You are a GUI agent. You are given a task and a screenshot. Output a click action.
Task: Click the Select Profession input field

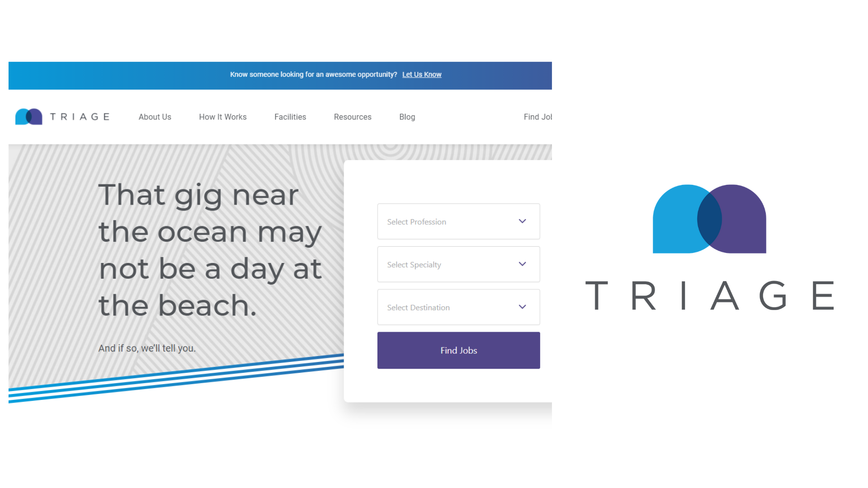458,221
